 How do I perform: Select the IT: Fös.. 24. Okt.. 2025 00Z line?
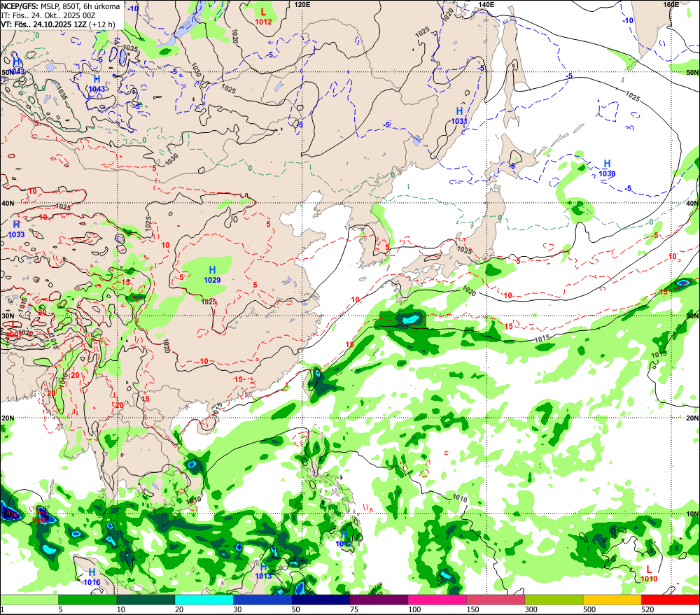point(48,15)
